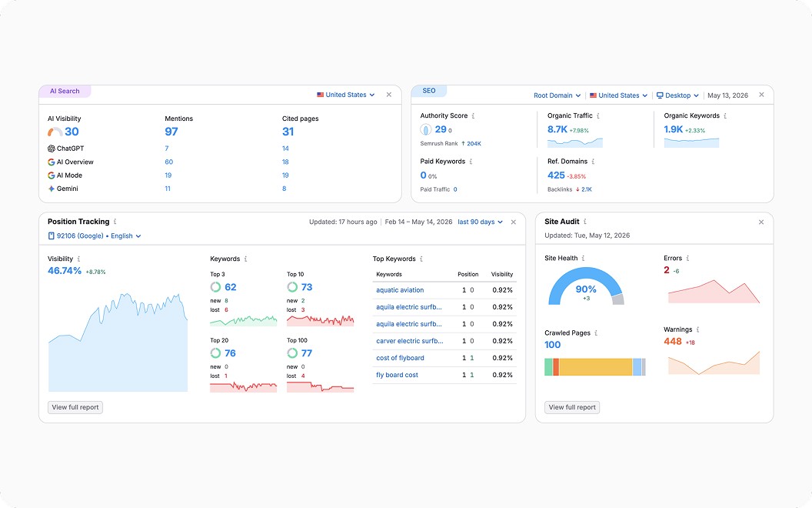
Task: Click info icon beside Top Keywords heading
Action: 421,259
